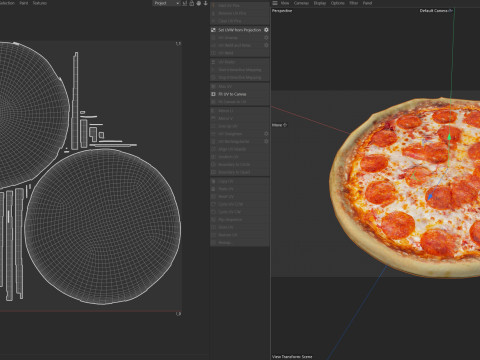
Task: Click Cycle UV CW icon
Action: click(x=213, y=212)
